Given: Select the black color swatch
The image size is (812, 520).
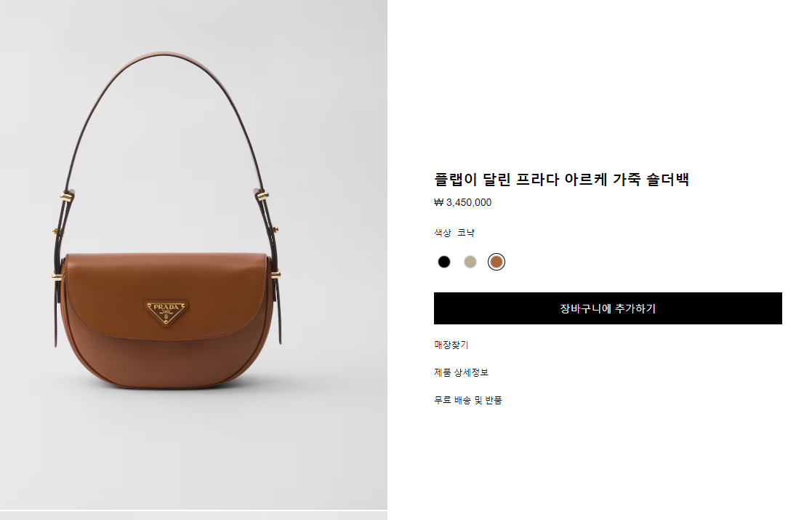Looking at the screenshot, I should (x=444, y=262).
